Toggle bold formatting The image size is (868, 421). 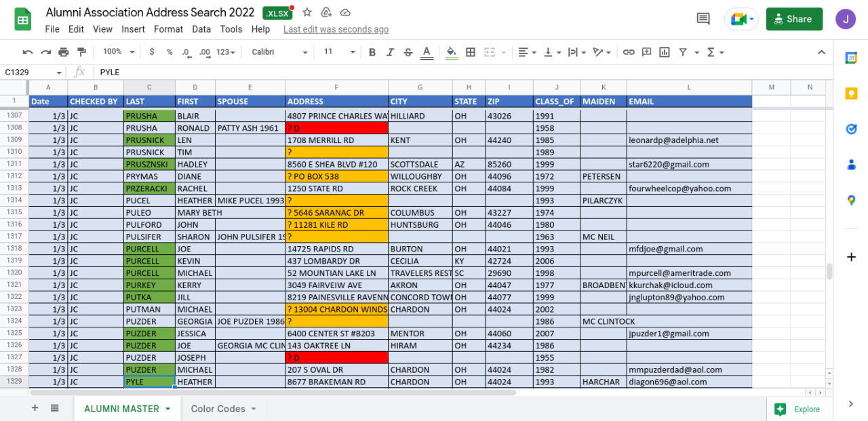click(x=372, y=52)
